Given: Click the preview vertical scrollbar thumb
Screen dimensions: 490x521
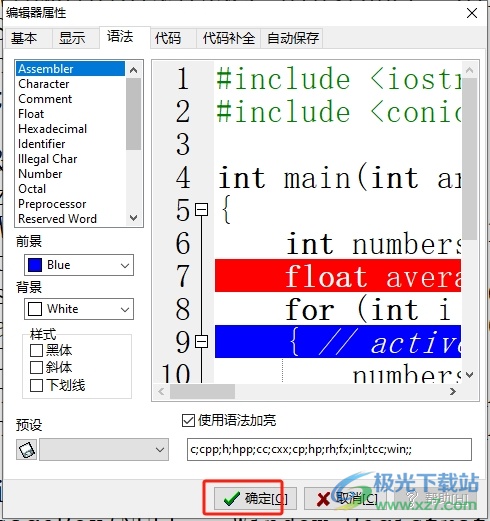Looking at the screenshot, I should click(470, 159).
